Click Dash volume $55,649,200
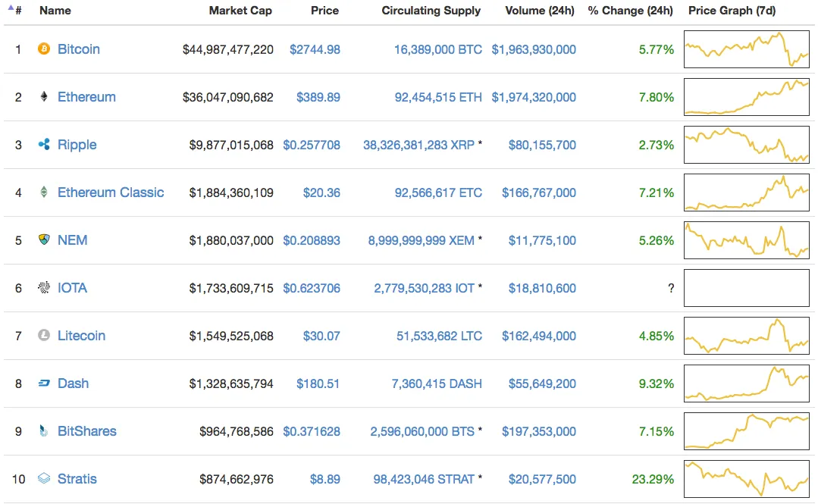This screenshot has width=818, height=504. point(542,383)
